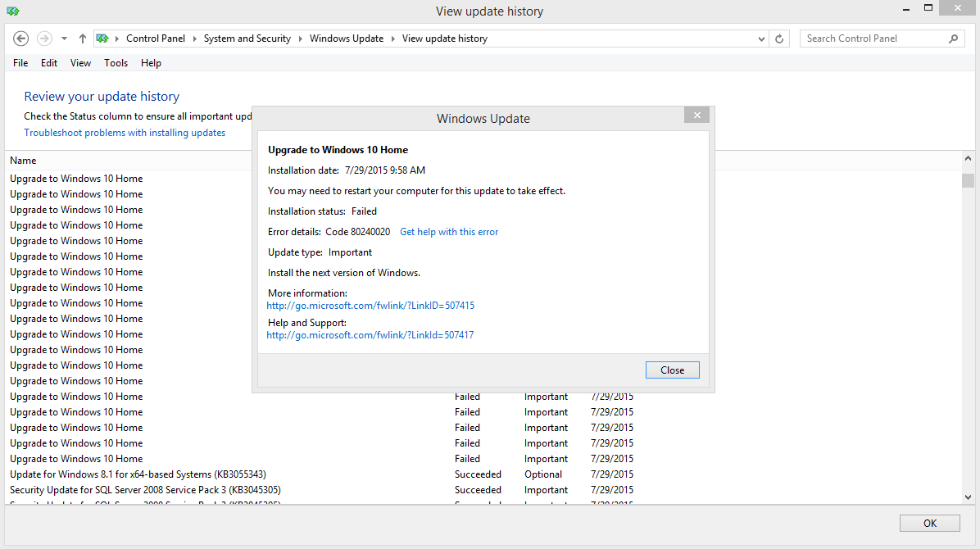Screen dimensions: 980x549
Task: Open the View menu
Action: point(80,63)
